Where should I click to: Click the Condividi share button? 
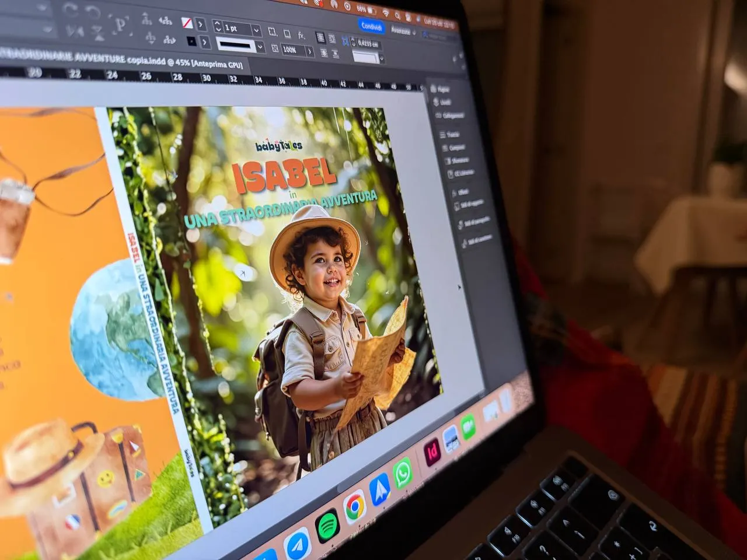point(372,26)
